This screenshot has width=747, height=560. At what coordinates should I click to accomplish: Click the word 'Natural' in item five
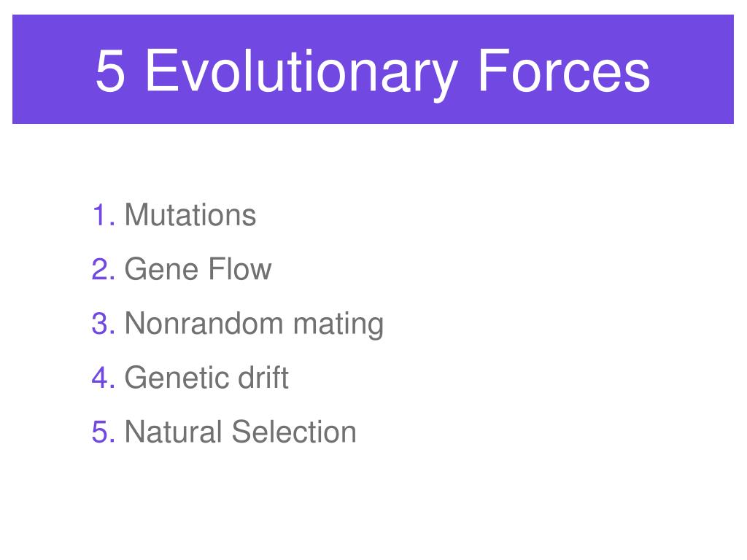pyautogui.click(x=173, y=432)
